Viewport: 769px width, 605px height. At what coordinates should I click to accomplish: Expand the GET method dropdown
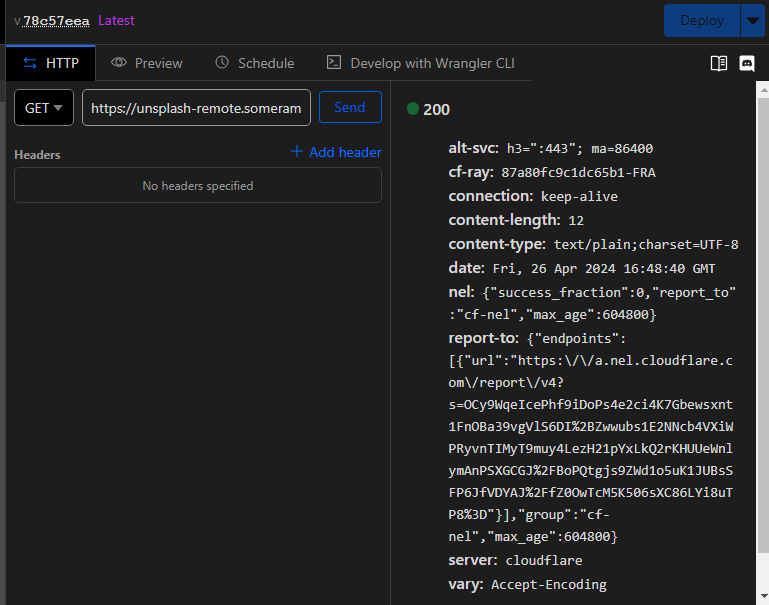coord(44,108)
